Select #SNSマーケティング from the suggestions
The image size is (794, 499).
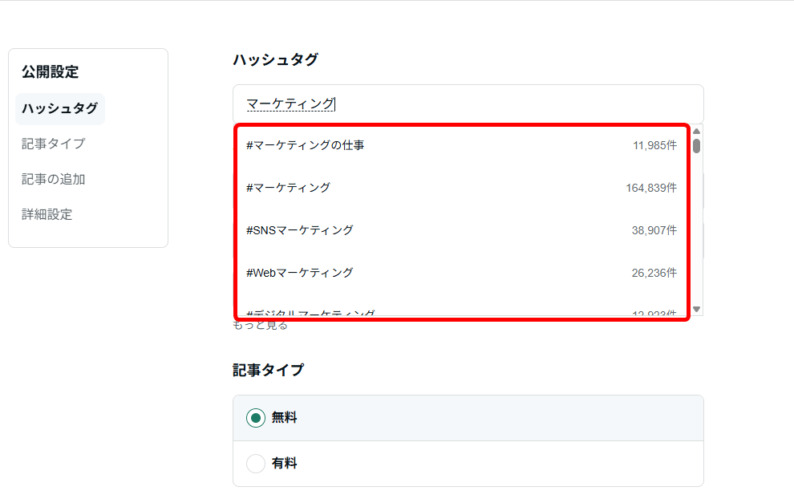299,230
